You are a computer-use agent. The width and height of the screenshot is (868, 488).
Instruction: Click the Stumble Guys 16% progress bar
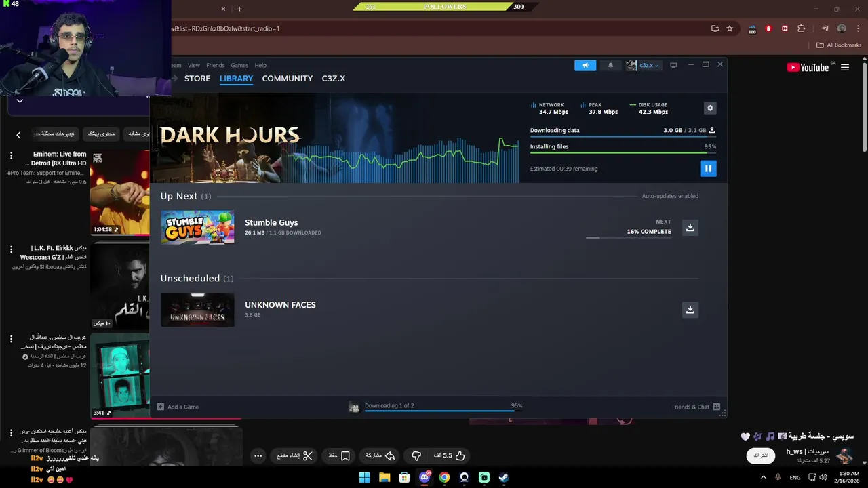coord(629,238)
